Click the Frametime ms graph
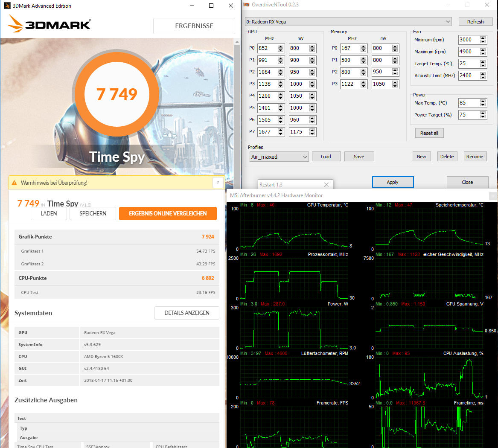The height and width of the screenshot is (448, 498). [x=429, y=427]
